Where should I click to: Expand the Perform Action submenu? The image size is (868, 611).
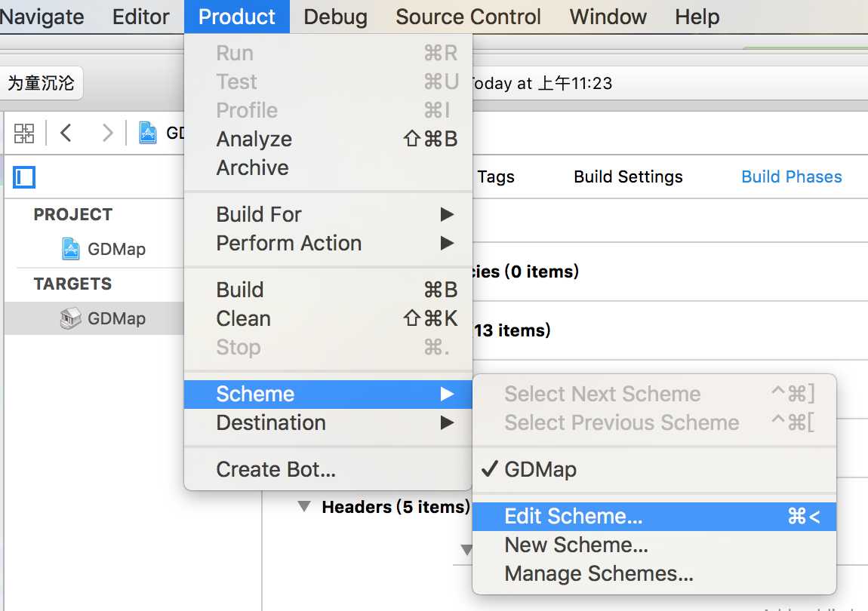328,243
